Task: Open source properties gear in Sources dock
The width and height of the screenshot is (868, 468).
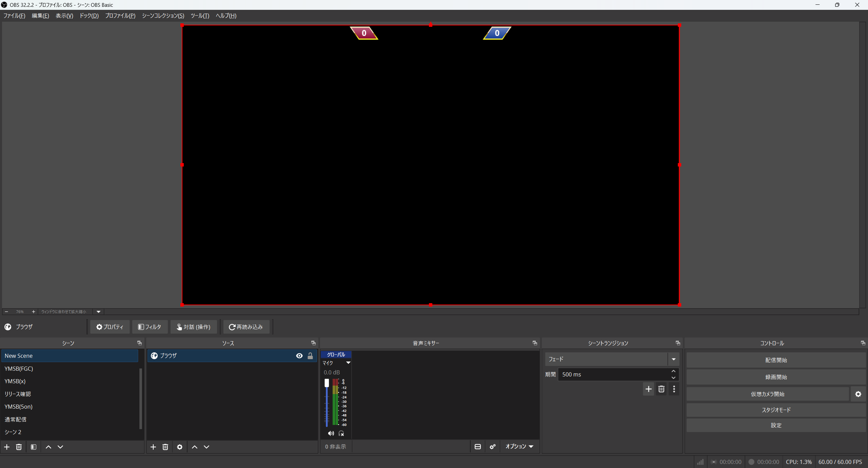Action: [180, 447]
